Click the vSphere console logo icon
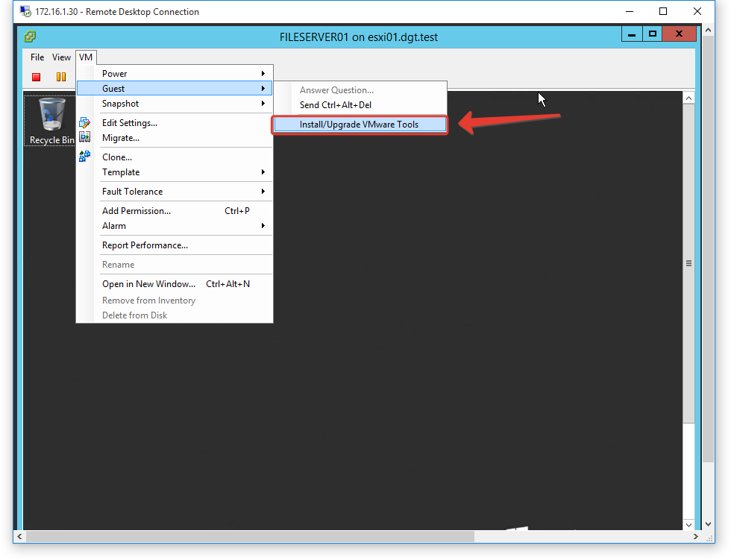The height and width of the screenshot is (560, 731). coord(31,37)
